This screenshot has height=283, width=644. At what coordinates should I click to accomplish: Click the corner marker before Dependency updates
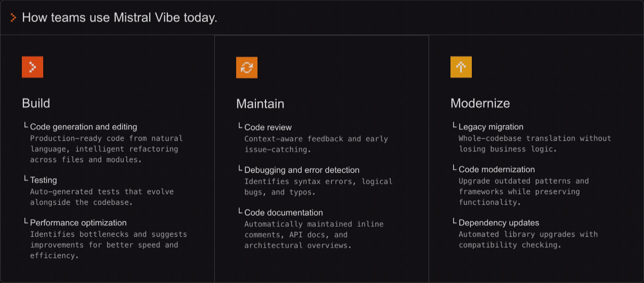[x=454, y=221]
